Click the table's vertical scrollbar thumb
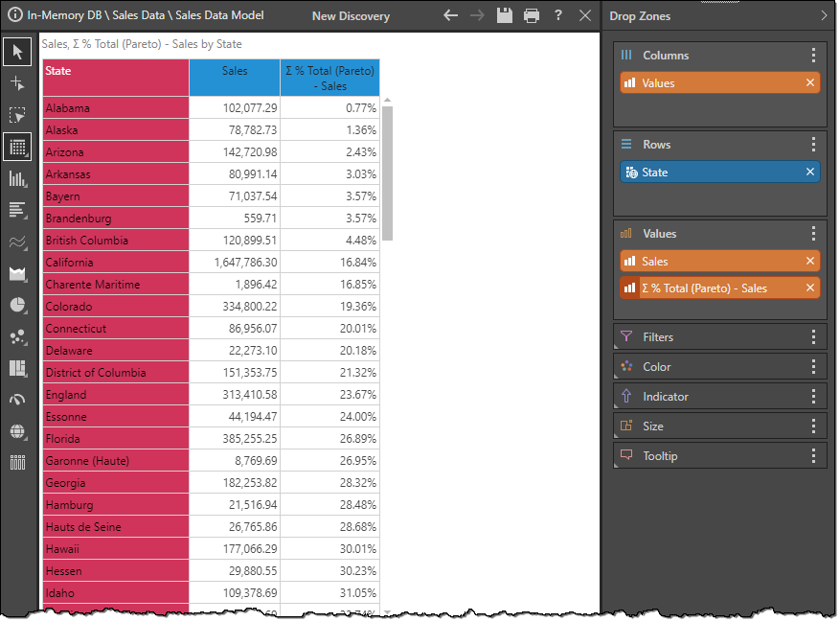The height and width of the screenshot is (622, 840). point(388,173)
